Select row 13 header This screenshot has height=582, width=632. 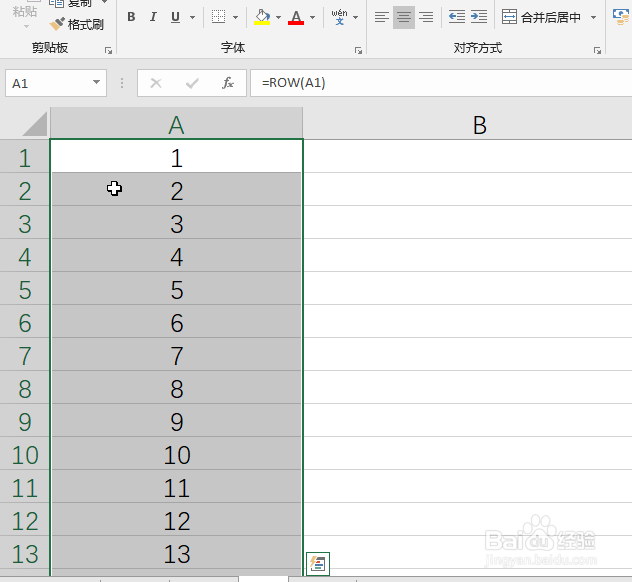[x=25, y=554]
